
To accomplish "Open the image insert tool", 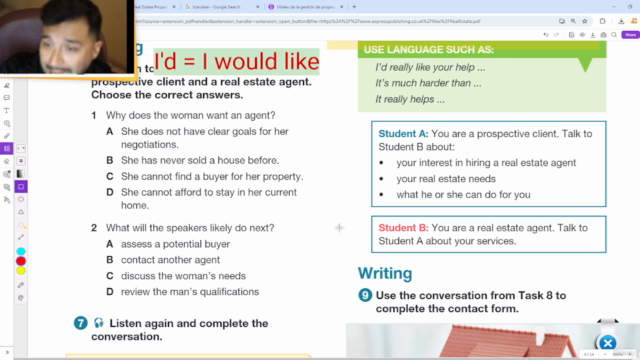I will coord(7,174).
